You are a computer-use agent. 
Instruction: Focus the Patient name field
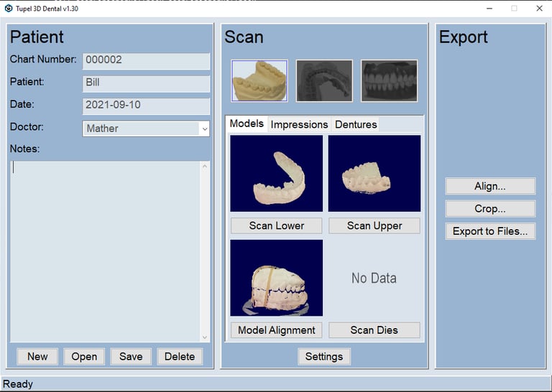(146, 84)
